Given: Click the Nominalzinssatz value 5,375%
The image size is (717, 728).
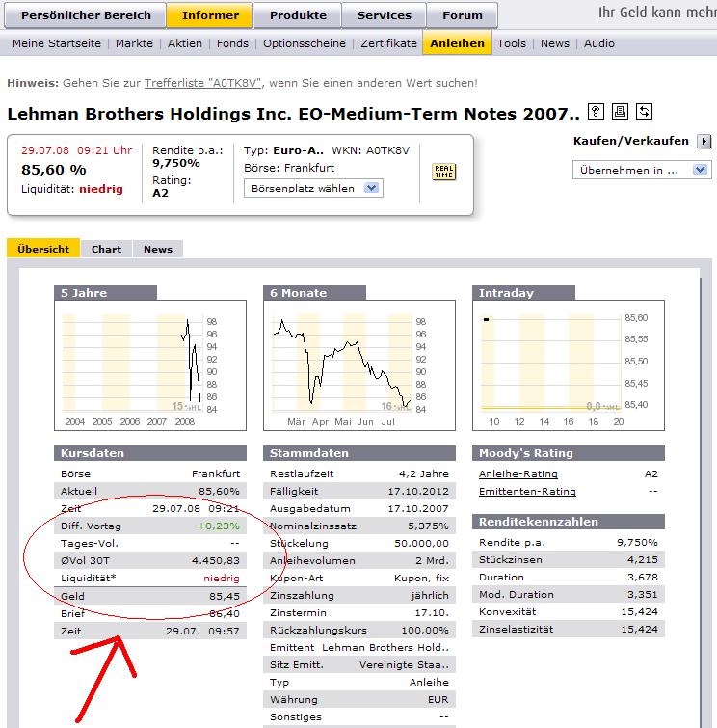Looking at the screenshot, I should 428,526.
